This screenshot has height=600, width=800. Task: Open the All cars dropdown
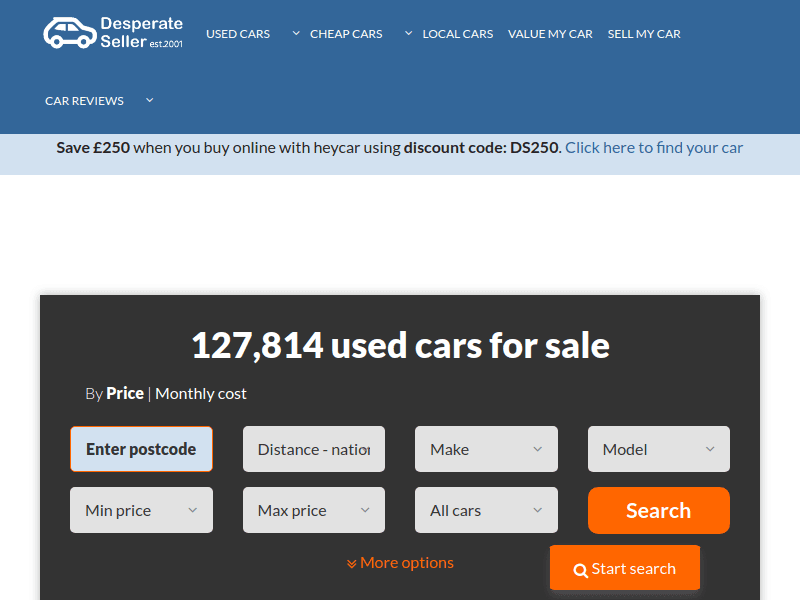click(x=486, y=510)
